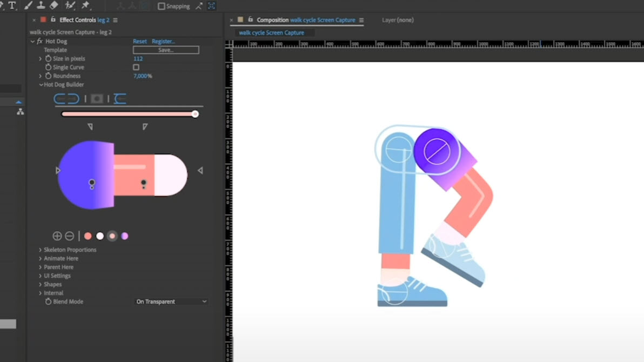The image size is (644, 362).
Task: Click the purple knee joint controller circle
Action: [x=437, y=151]
